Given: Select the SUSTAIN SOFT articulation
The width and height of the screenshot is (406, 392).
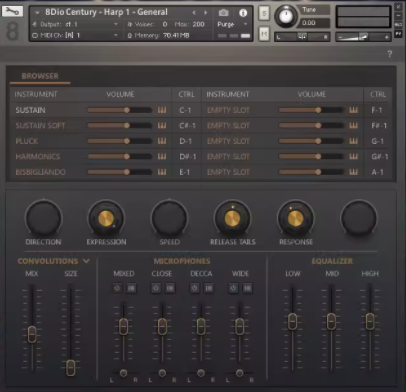Looking at the screenshot, I should tap(40, 126).
